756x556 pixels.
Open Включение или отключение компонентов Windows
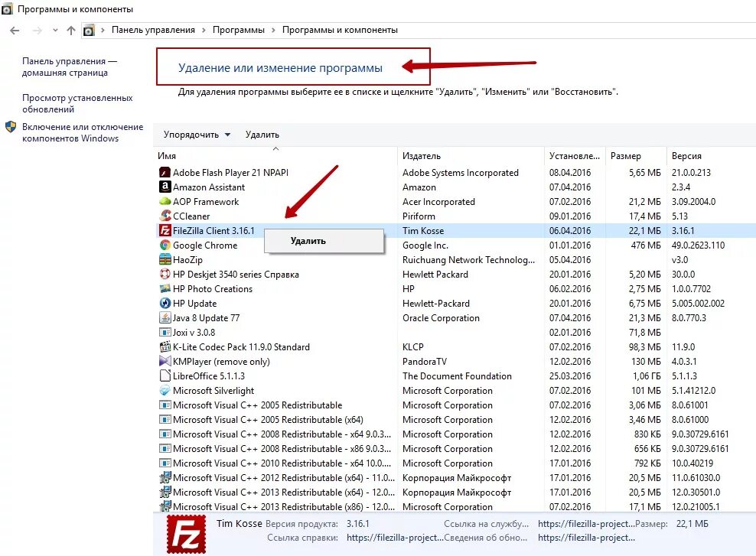click(x=83, y=132)
